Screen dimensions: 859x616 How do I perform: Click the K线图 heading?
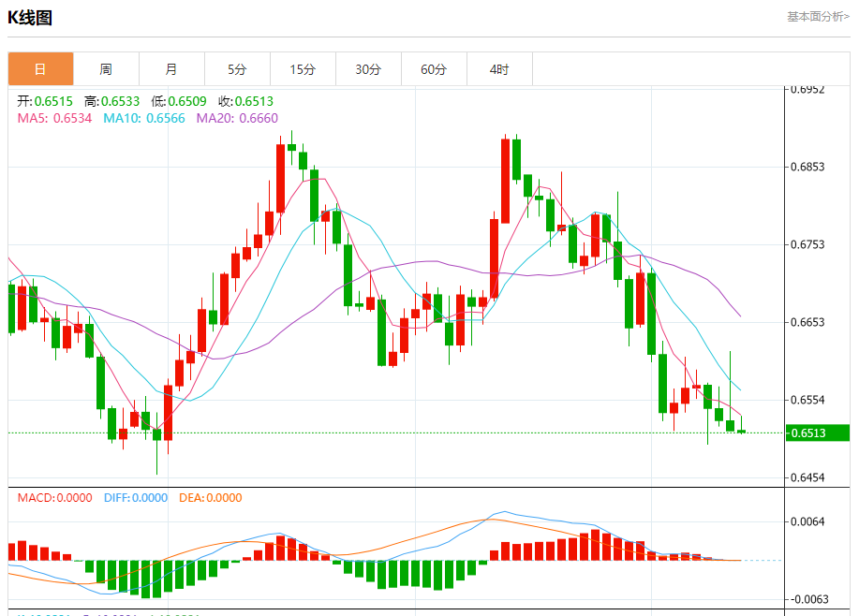coord(30,18)
